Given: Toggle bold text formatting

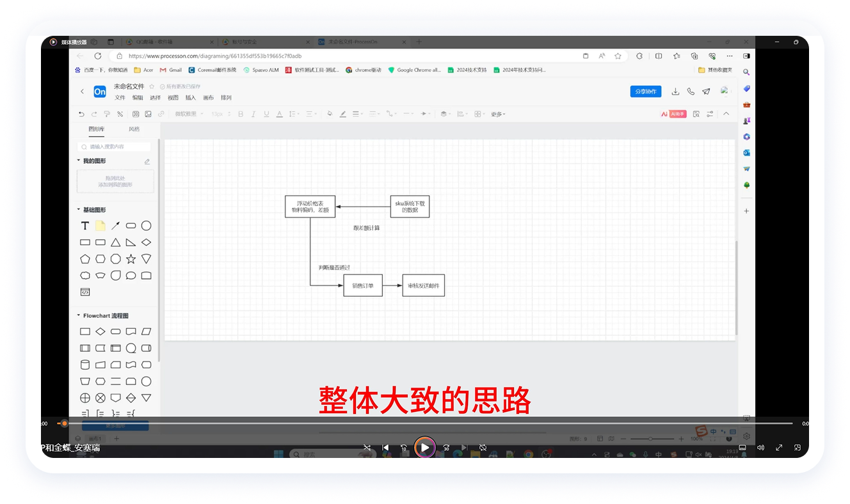Looking at the screenshot, I should [241, 114].
